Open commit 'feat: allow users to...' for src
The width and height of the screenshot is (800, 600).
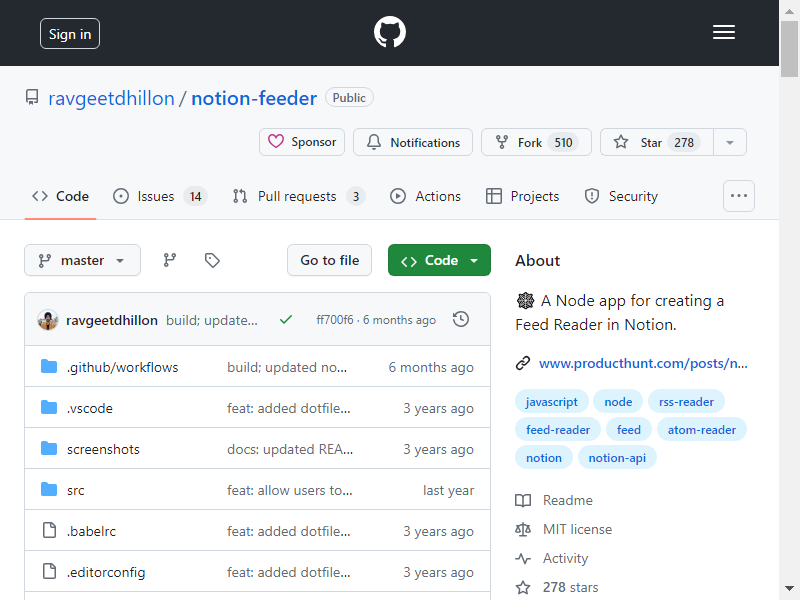click(x=290, y=490)
